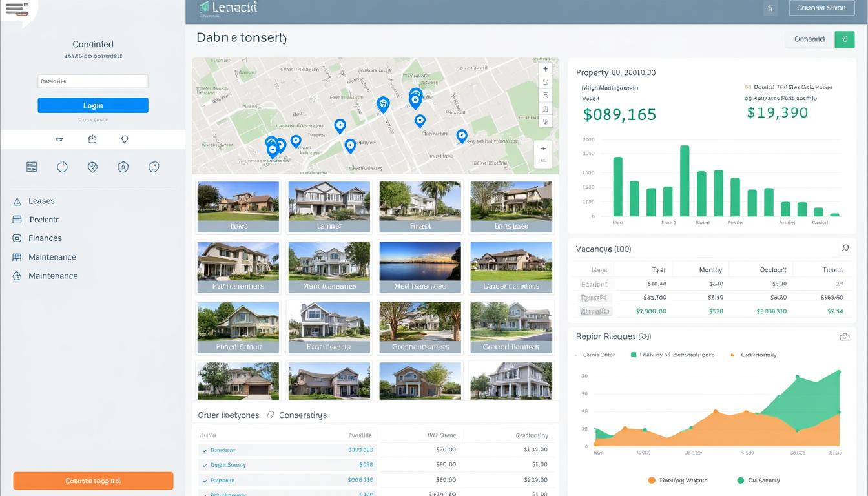Select the map pin icon above sidebar row
The width and height of the screenshot is (868, 496).
pyautogui.click(x=124, y=139)
